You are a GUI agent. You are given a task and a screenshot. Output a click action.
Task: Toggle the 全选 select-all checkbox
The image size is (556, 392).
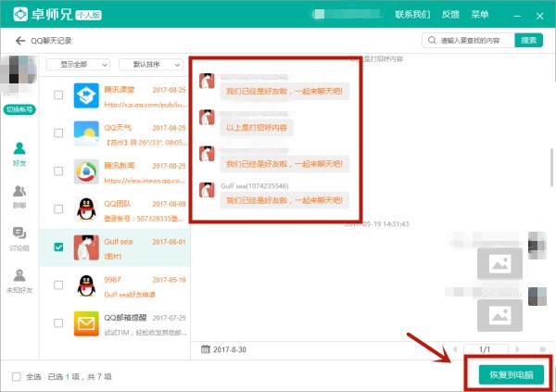pyautogui.click(x=17, y=376)
